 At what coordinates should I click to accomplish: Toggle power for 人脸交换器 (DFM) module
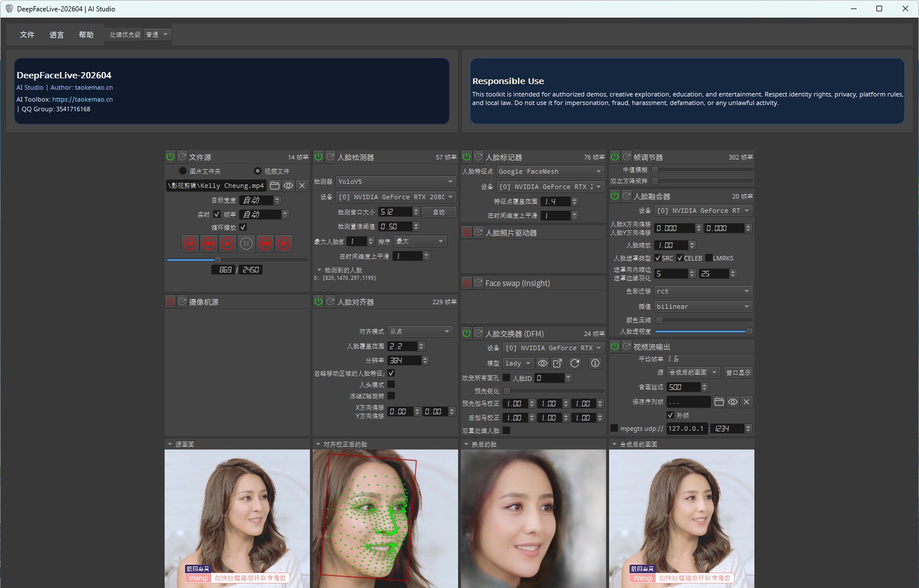tap(467, 333)
